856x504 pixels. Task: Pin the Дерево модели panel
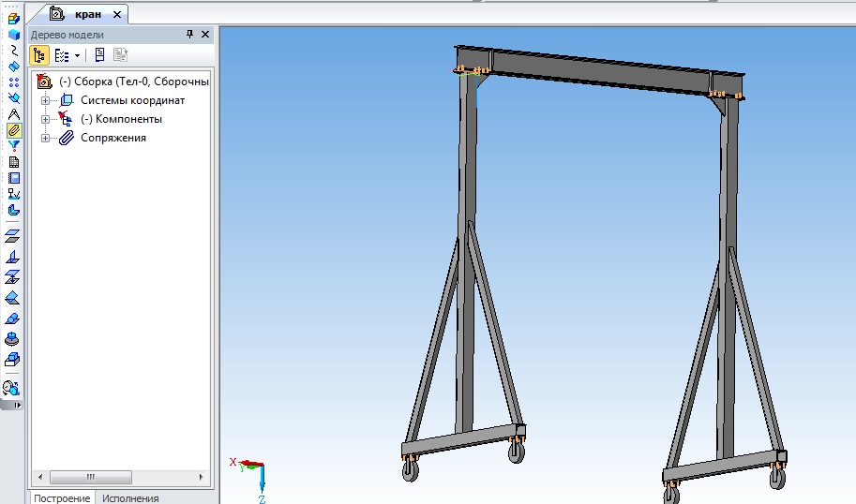point(189,35)
